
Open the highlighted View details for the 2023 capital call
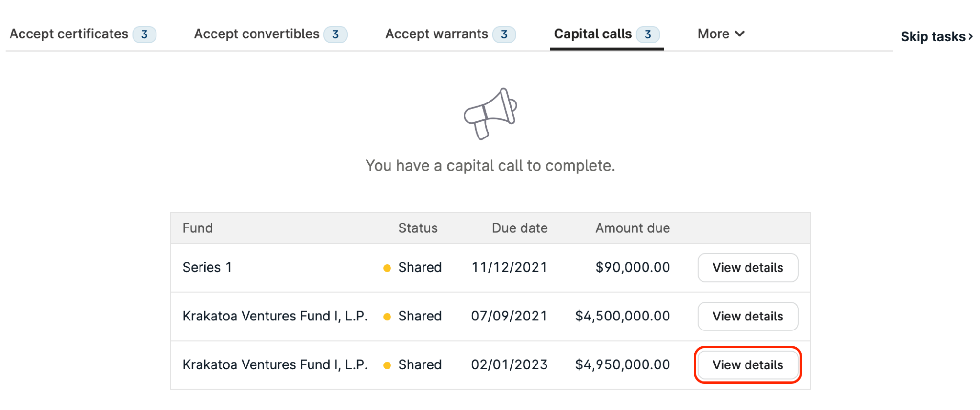[x=747, y=364]
